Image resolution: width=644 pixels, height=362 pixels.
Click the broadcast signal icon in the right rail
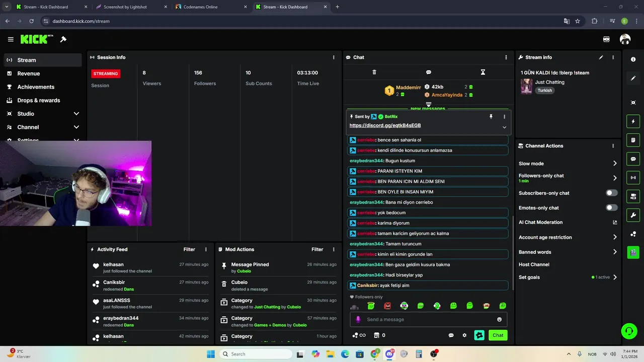(633, 177)
